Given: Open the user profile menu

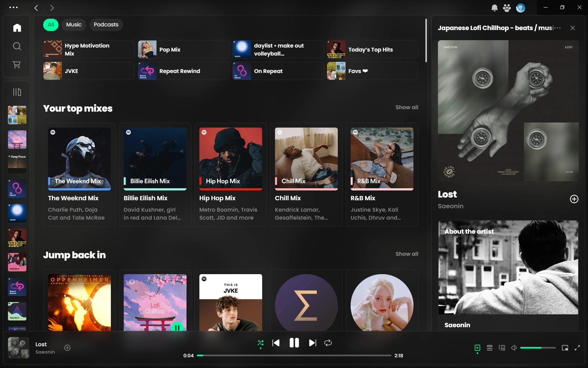Looking at the screenshot, I should pyautogui.click(x=521, y=8).
